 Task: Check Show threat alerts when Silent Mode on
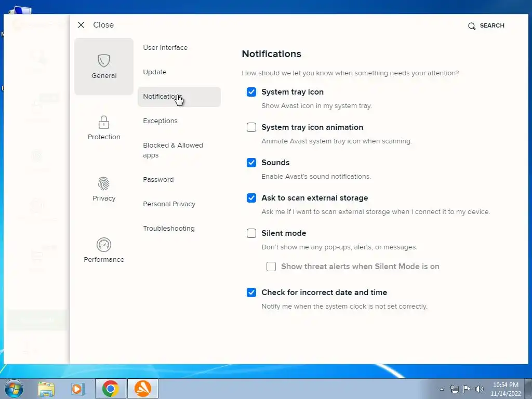[x=271, y=267]
